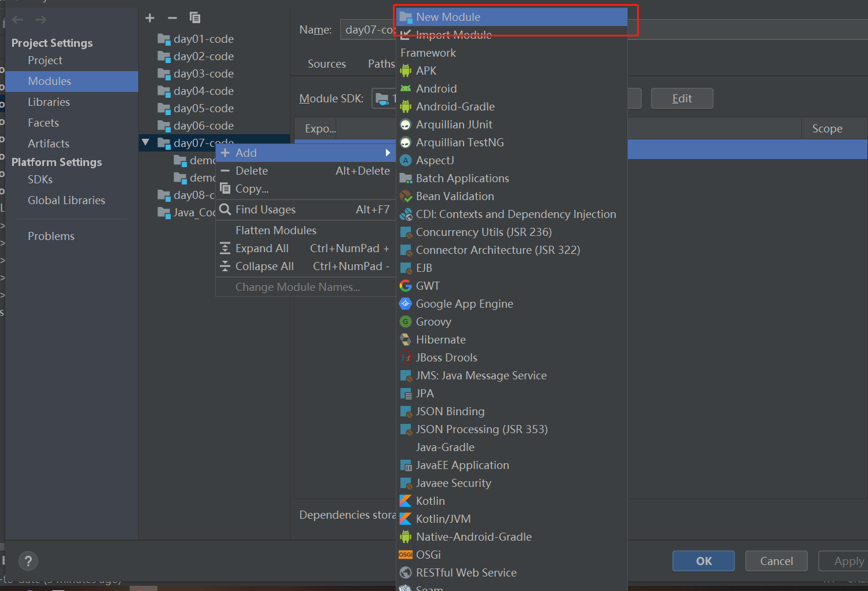
Task: Click the Native-Android-Gradle robot icon
Action: (x=406, y=537)
